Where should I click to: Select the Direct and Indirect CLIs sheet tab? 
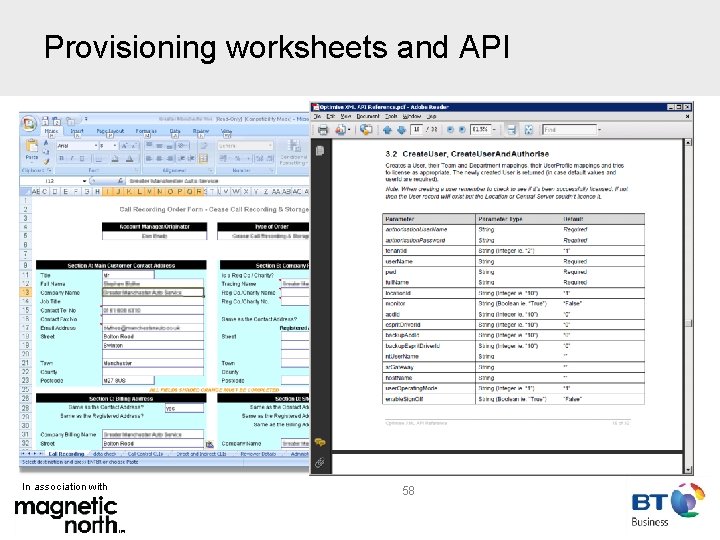click(x=201, y=454)
